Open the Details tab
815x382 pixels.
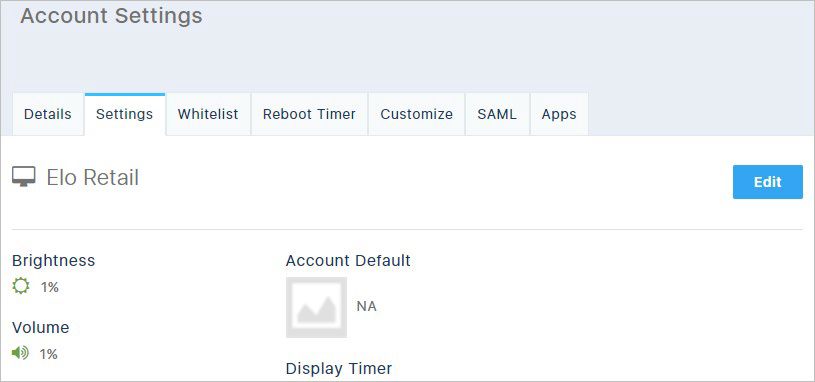pos(48,114)
